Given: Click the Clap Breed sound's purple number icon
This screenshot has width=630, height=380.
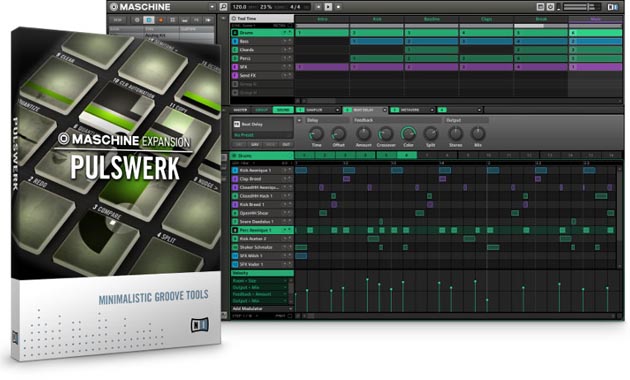Looking at the screenshot, I should pos(235,179).
